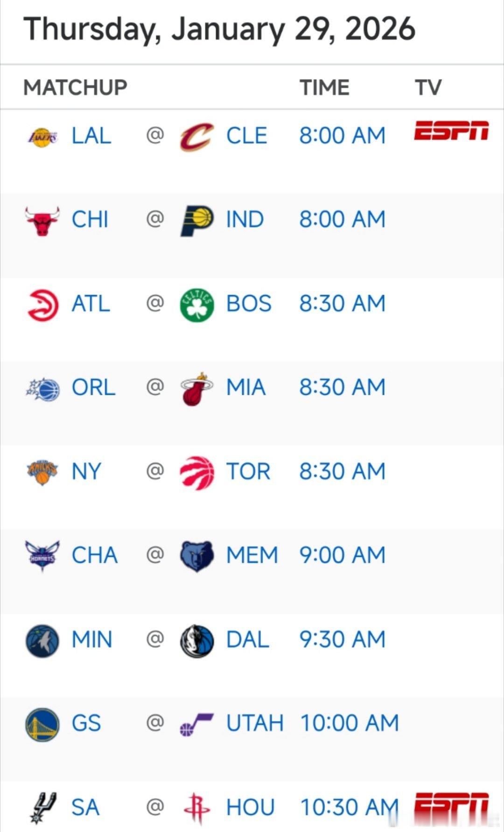Screen dimensions: 504x832
Task: Open the Memphis Grizzlies bear logo
Action: 197,556
